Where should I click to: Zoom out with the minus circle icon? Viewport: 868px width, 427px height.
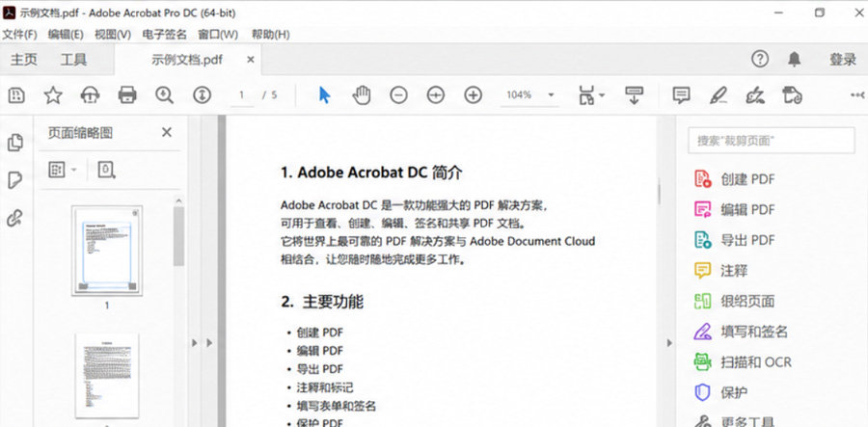click(x=398, y=95)
